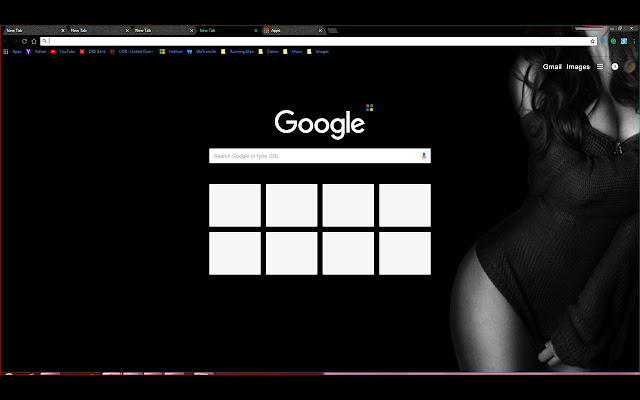Open the last most-visited tile in top row
The width and height of the screenshot is (640, 400).
tap(405, 205)
